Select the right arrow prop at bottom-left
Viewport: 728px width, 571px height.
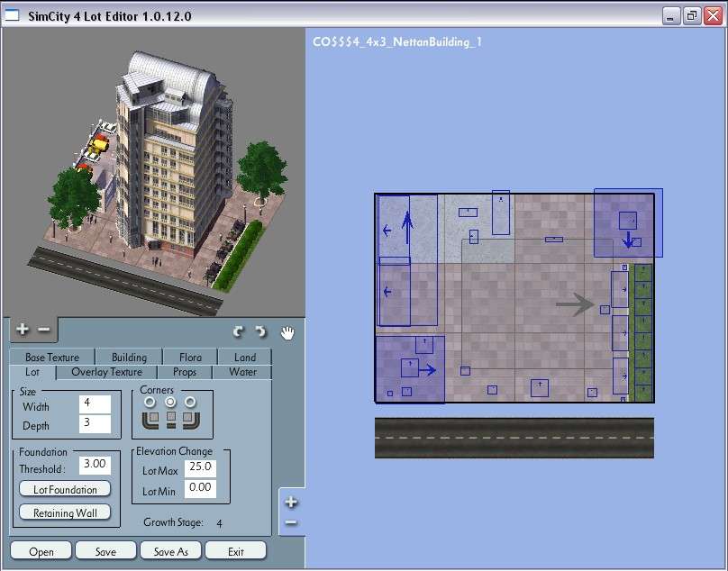point(427,370)
